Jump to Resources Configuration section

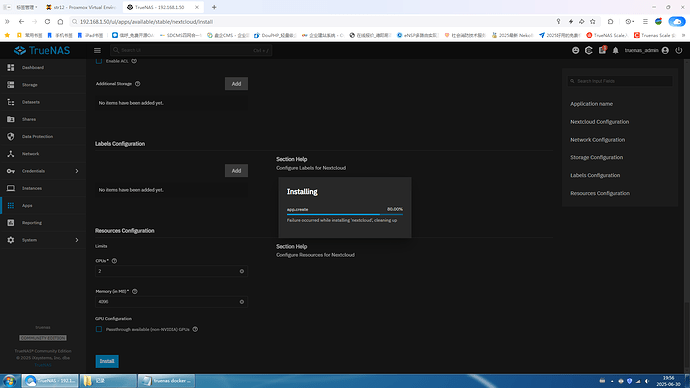coord(600,193)
